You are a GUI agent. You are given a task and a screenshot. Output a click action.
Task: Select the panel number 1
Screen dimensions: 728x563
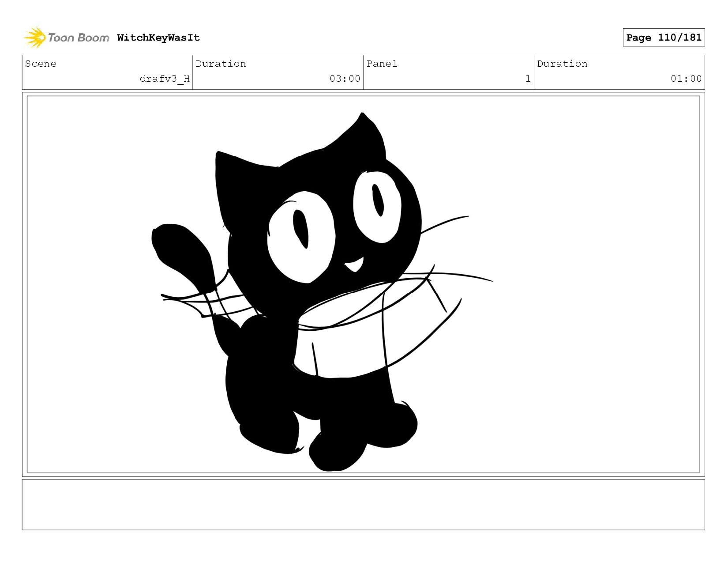[x=528, y=79]
